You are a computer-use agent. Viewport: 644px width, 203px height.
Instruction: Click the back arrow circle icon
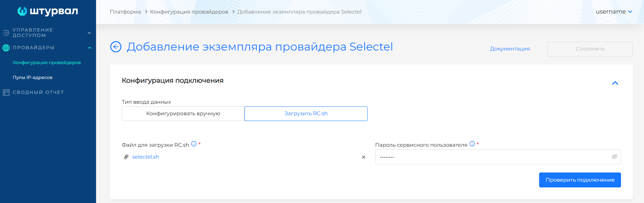pyautogui.click(x=116, y=47)
